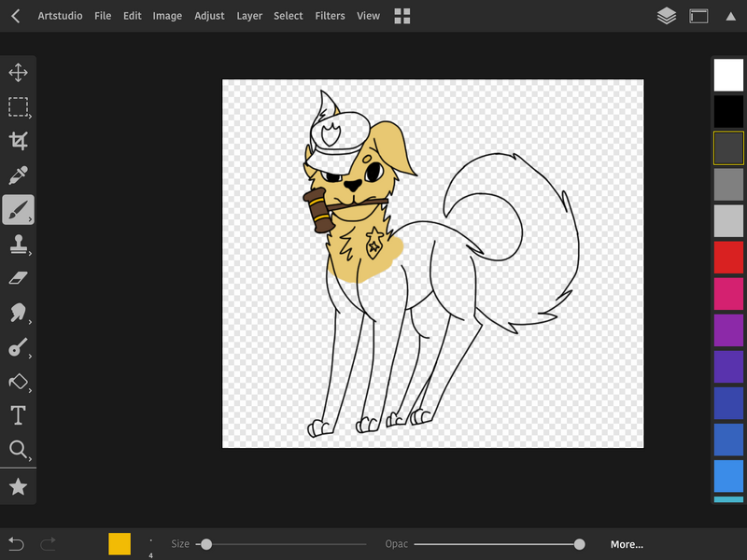747x560 pixels.
Task: Select the Crop tool
Action: [x=18, y=141]
